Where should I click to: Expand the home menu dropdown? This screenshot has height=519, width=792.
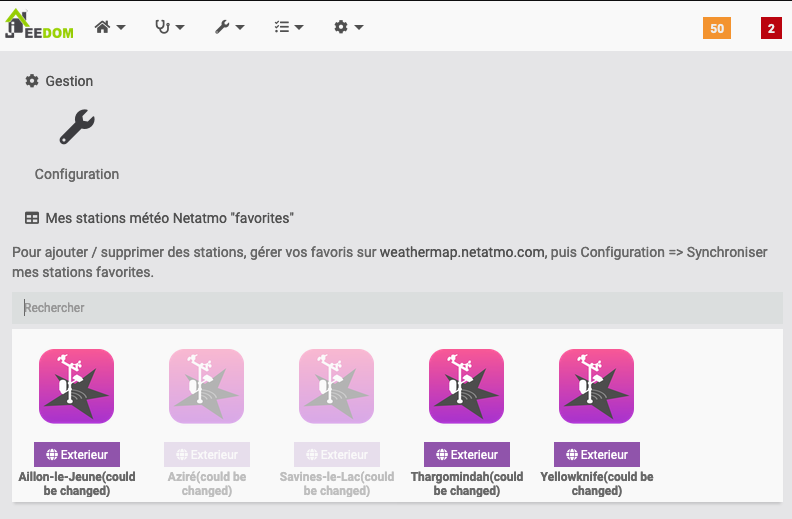110,27
